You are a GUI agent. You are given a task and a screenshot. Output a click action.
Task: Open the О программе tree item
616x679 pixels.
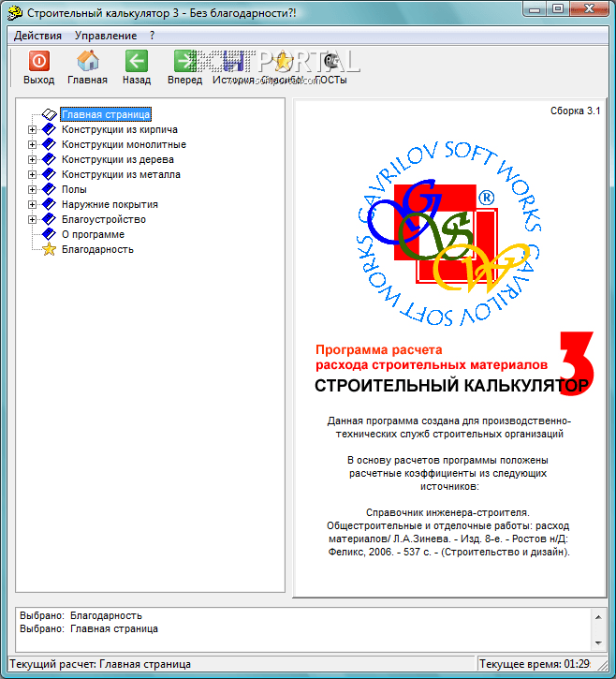[x=93, y=234]
